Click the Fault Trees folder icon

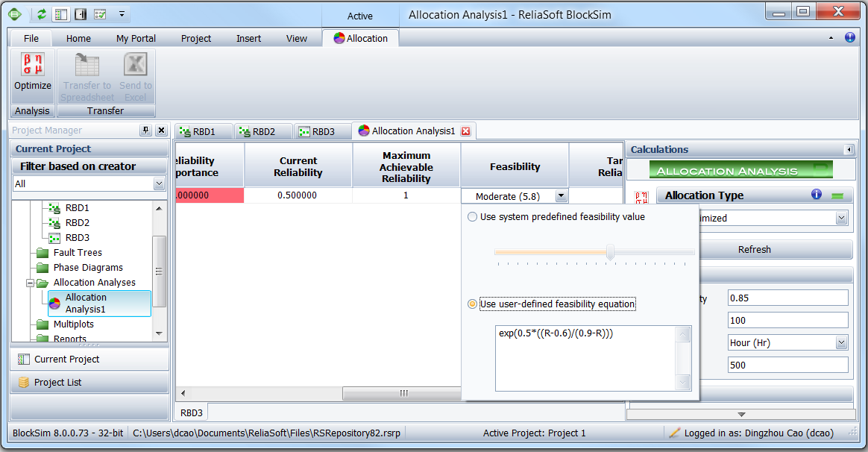point(43,253)
